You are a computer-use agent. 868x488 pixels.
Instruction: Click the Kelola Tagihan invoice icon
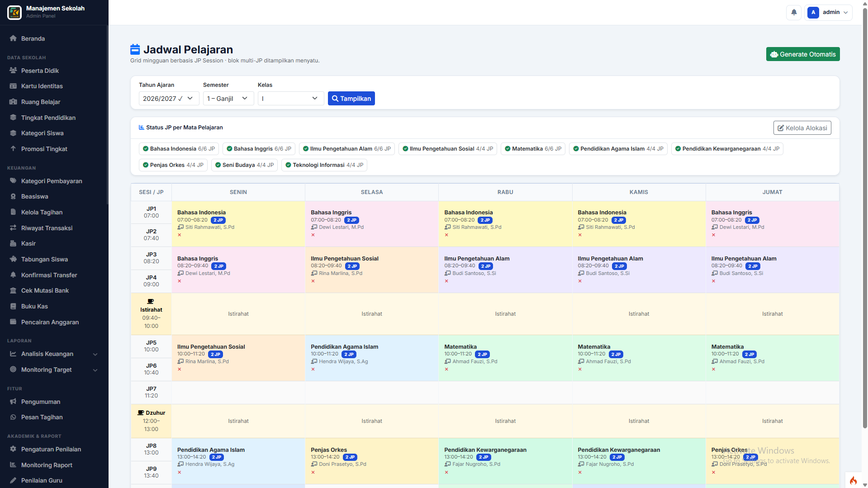tap(13, 212)
